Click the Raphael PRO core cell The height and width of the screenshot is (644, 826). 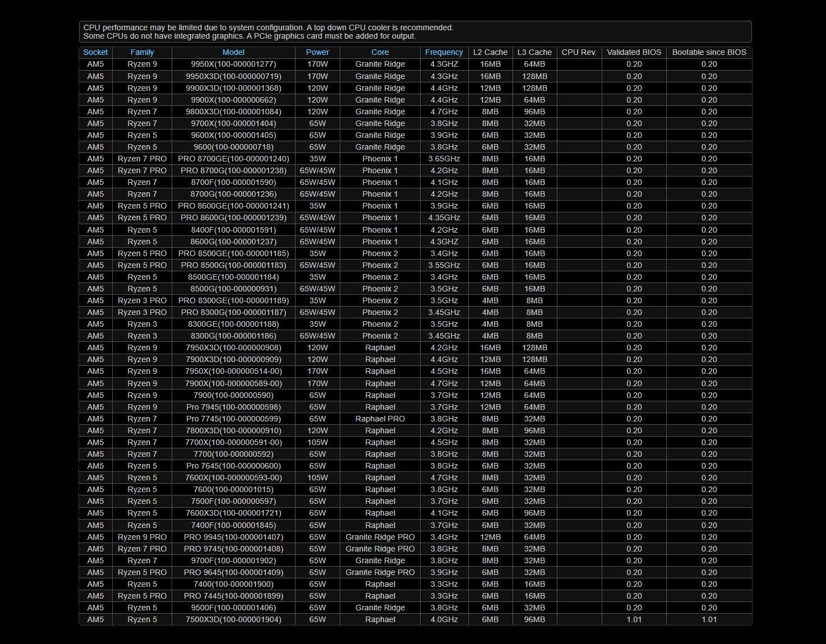[380, 419]
